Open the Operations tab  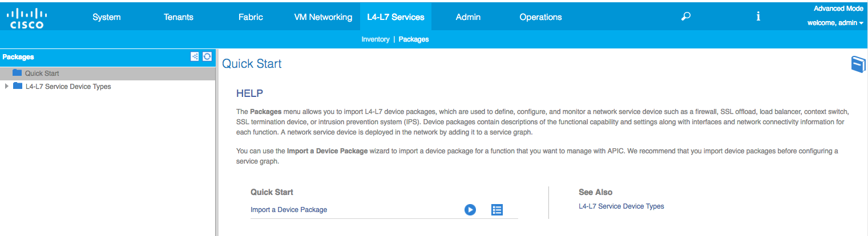540,17
